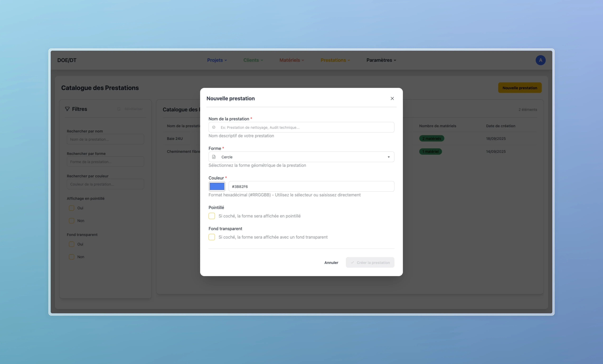Click the user avatar icon A
This screenshot has width=603, height=364.
pyautogui.click(x=540, y=60)
